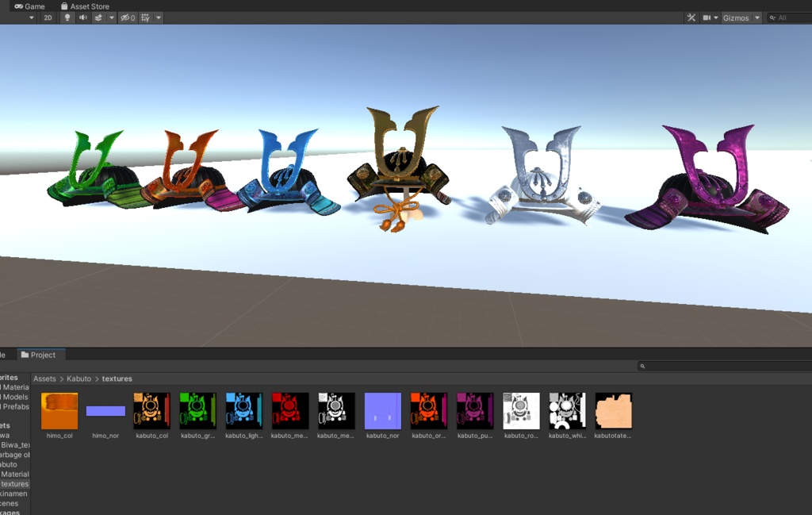The height and width of the screenshot is (515, 812).
Task: Toggle the scene grid icon
Action: [x=146, y=17]
